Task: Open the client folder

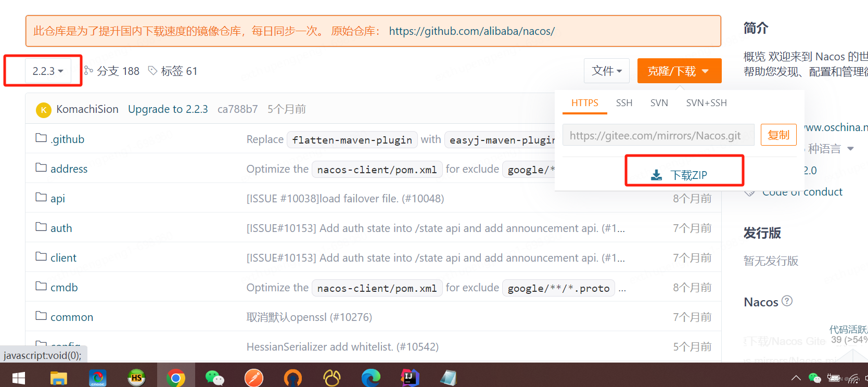Action: pos(63,257)
